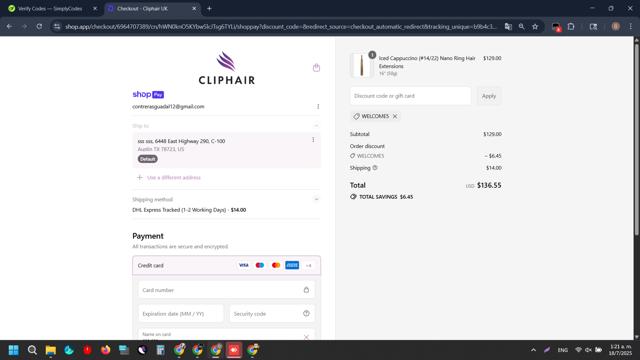Click the Cliphair logo
The width and height of the screenshot is (640, 360).
click(x=227, y=68)
